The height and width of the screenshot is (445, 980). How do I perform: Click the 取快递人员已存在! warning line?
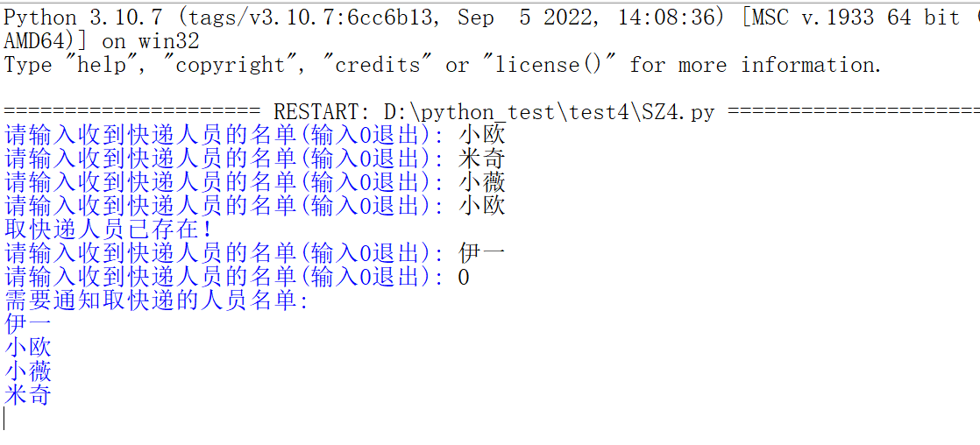click(109, 230)
